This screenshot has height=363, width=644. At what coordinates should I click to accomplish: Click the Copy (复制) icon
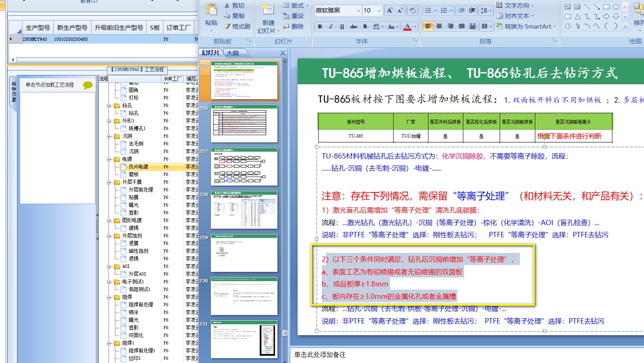coord(227,16)
